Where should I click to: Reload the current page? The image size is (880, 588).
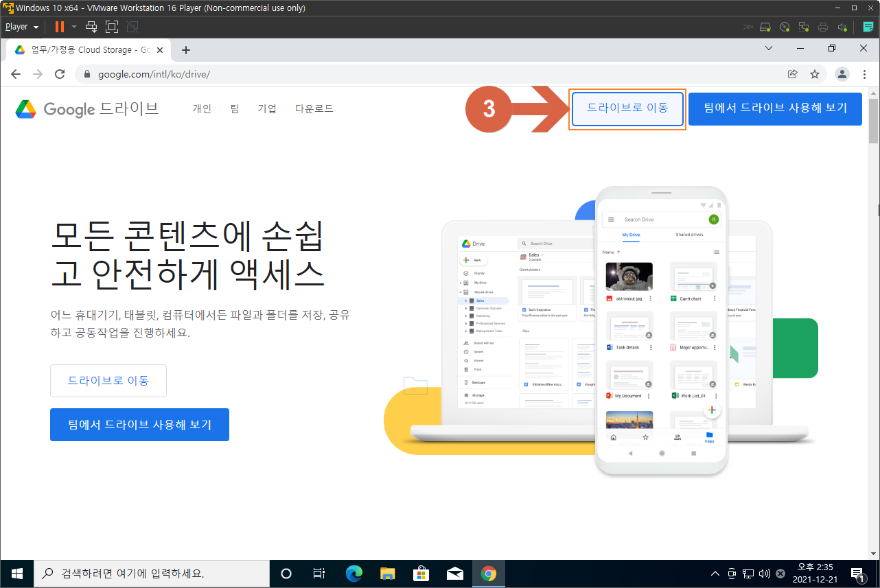pyautogui.click(x=60, y=74)
